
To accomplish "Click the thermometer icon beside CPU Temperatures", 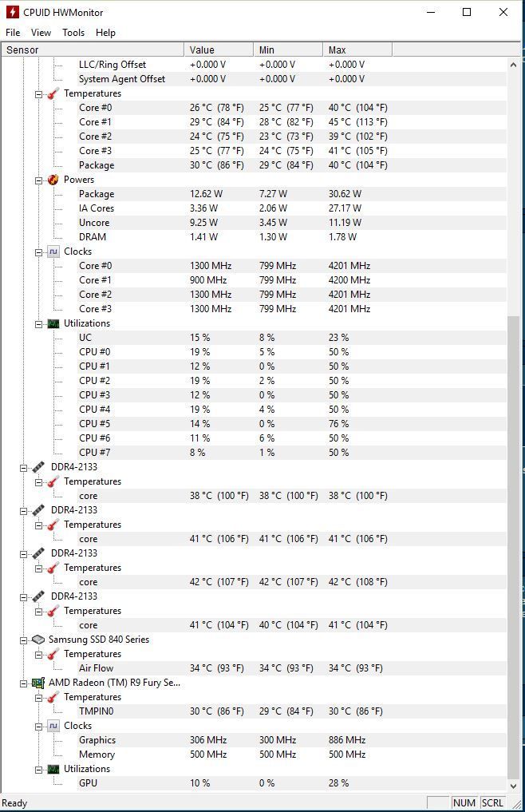I will coord(53,93).
